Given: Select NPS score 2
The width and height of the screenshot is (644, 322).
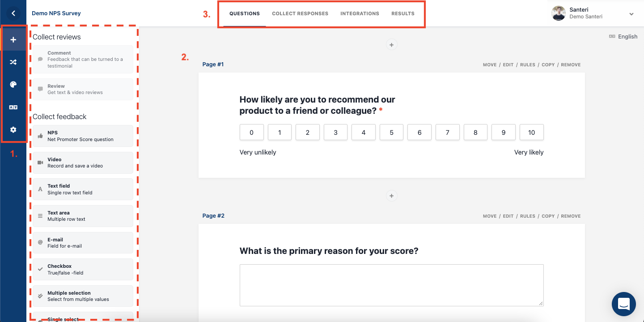Looking at the screenshot, I should click(308, 132).
